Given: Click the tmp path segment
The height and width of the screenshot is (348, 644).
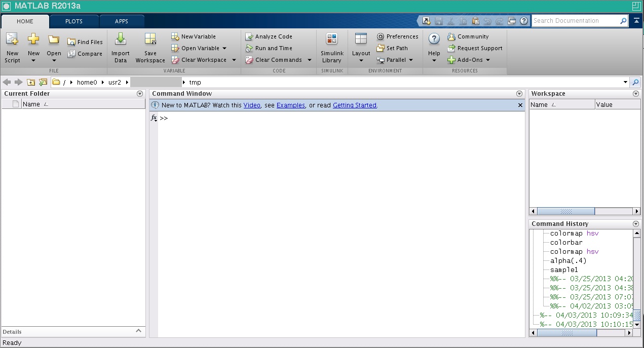Looking at the screenshot, I should coord(195,83).
